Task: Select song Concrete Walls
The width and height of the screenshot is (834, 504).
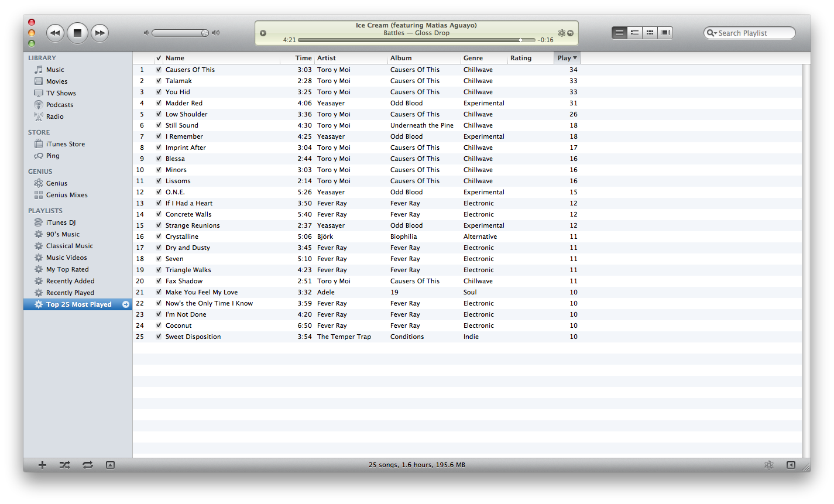Action: point(188,214)
